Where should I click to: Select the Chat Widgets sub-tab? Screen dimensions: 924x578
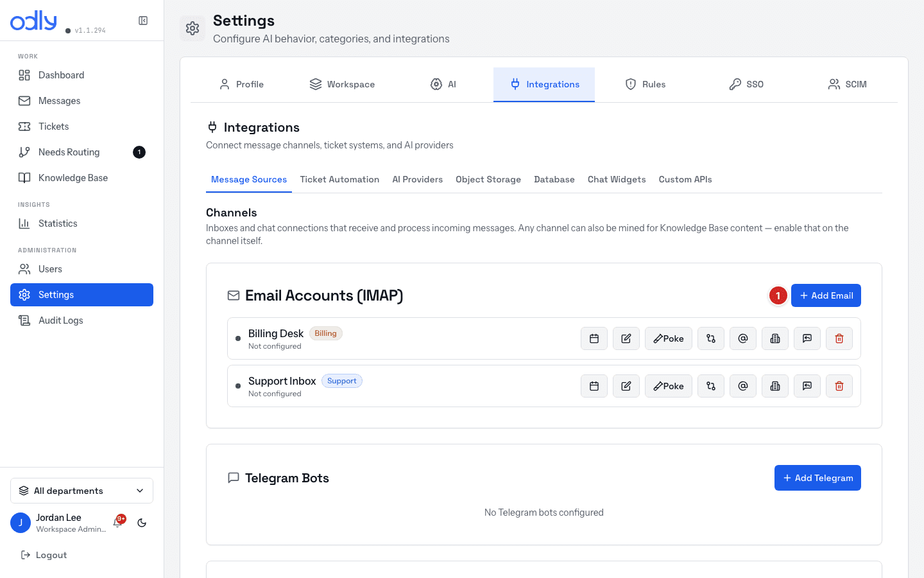pyautogui.click(x=617, y=180)
